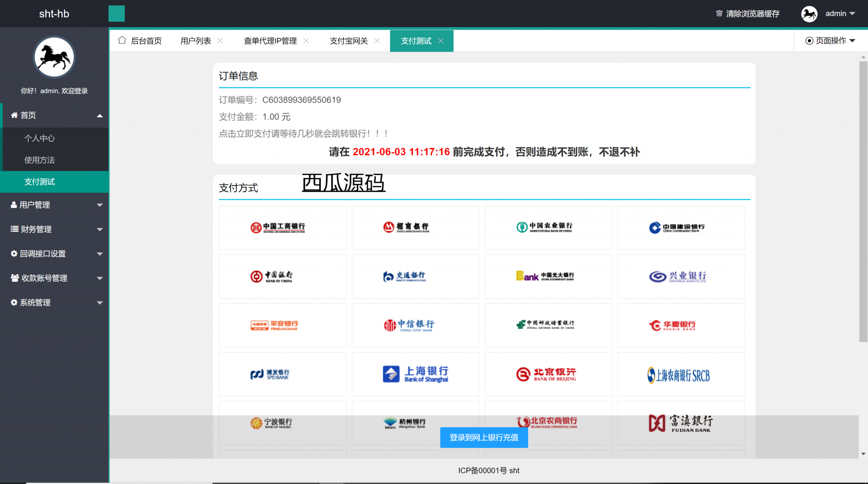This screenshot has height=484, width=868.
Task: Expand the 收款账号管理 sidebar menu
Action: coord(55,278)
